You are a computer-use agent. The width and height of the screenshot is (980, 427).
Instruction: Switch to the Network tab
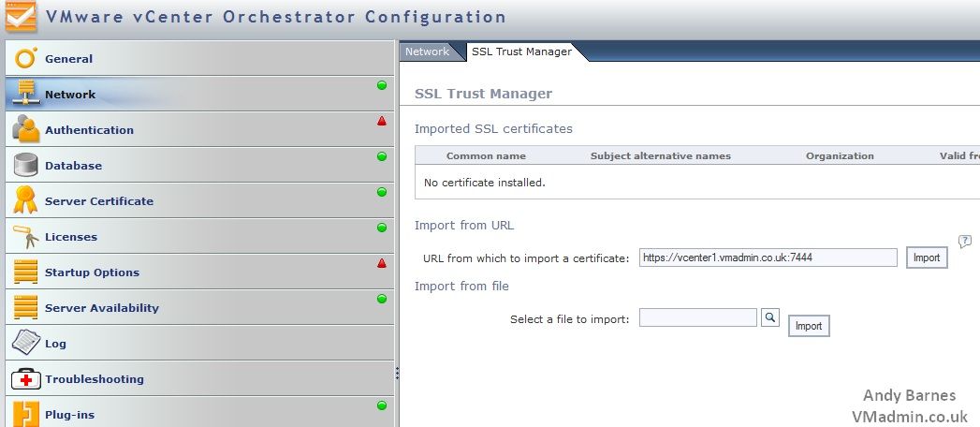[x=427, y=52]
